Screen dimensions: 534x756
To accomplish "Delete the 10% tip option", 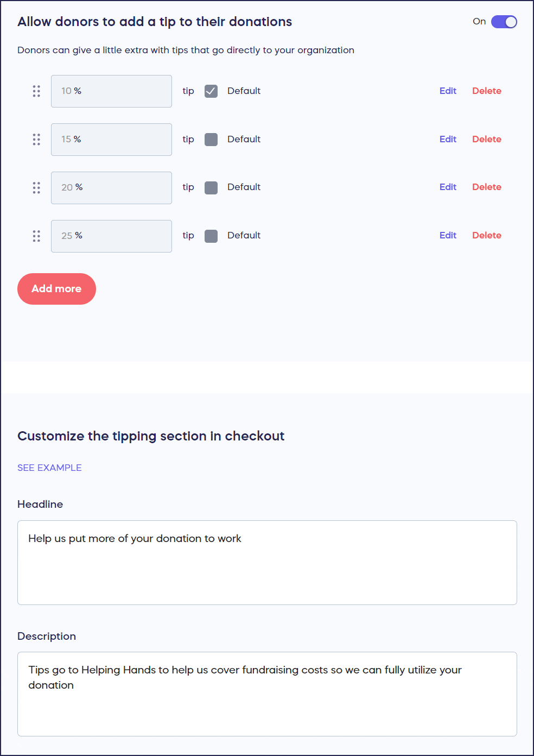I will tap(486, 91).
